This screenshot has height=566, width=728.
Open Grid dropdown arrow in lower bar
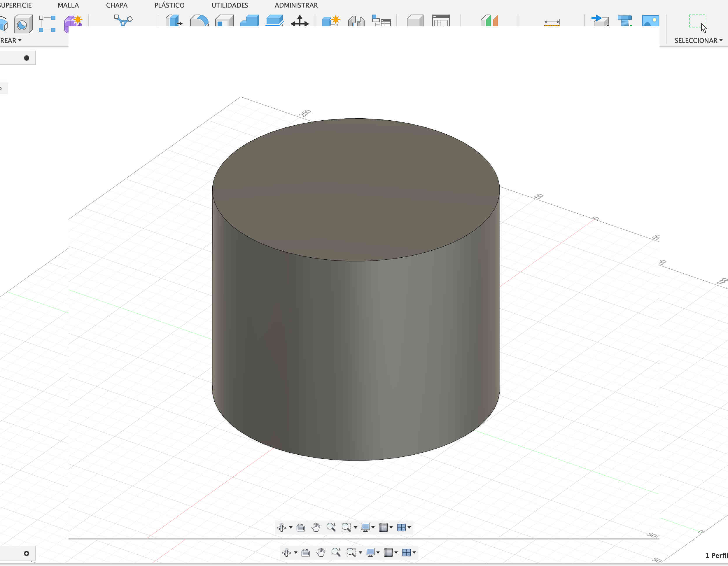pos(396,553)
